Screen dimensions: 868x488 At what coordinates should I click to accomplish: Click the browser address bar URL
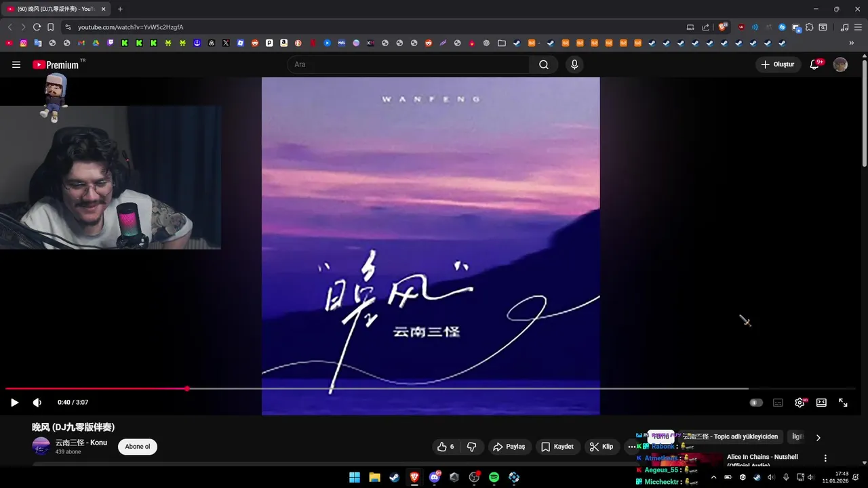pos(130,27)
